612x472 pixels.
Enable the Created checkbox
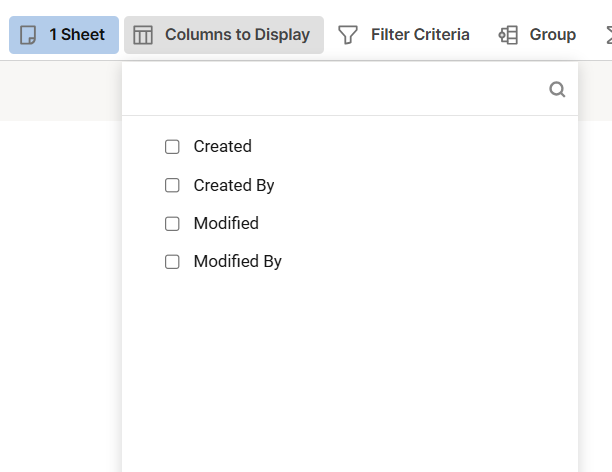172,147
